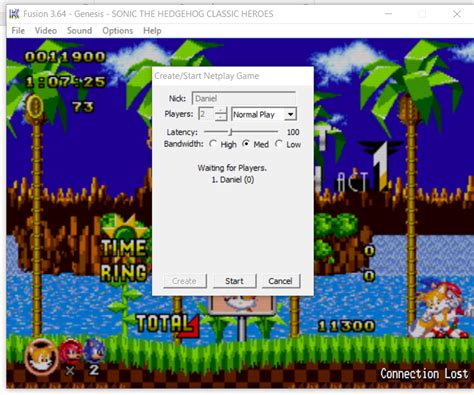This screenshot has height=395, width=474.
Task: Click the '1. Daniel (0)' player entry
Action: click(233, 180)
